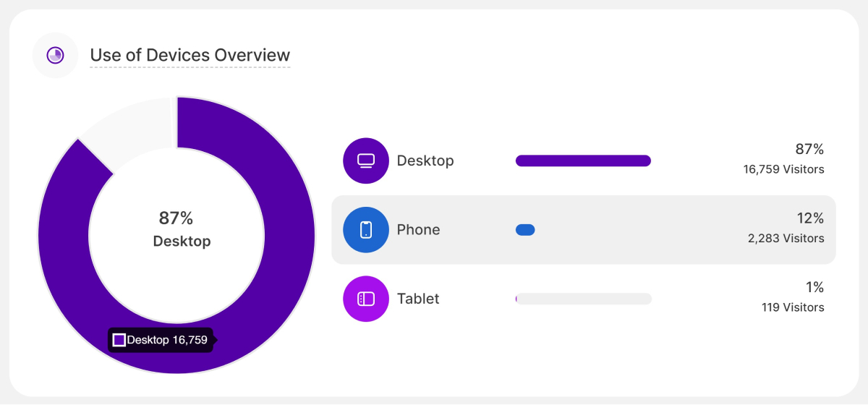
Task: Click the 12% Phone percentage
Action: point(809,218)
